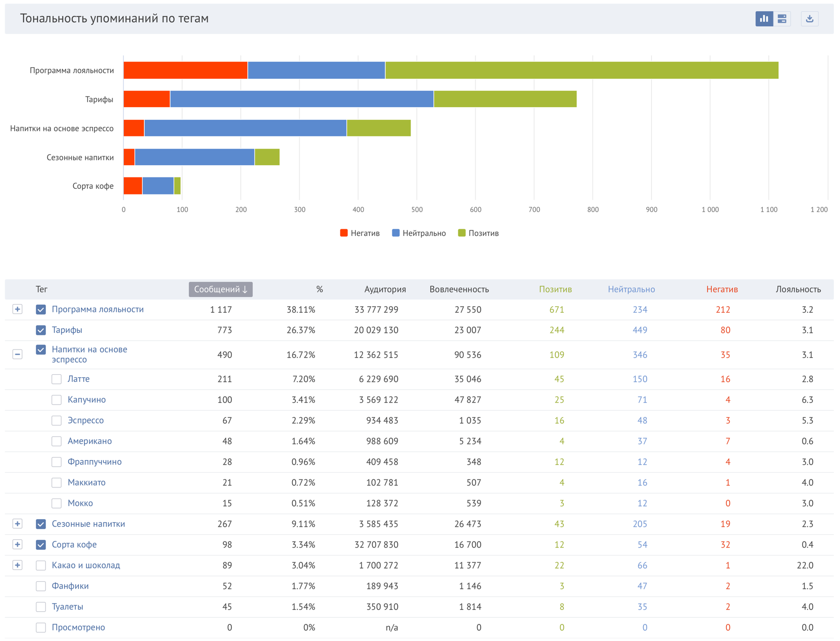Click green Позитив bar segment for Тарифы
The height and width of the screenshot is (641, 840).
[x=505, y=100]
